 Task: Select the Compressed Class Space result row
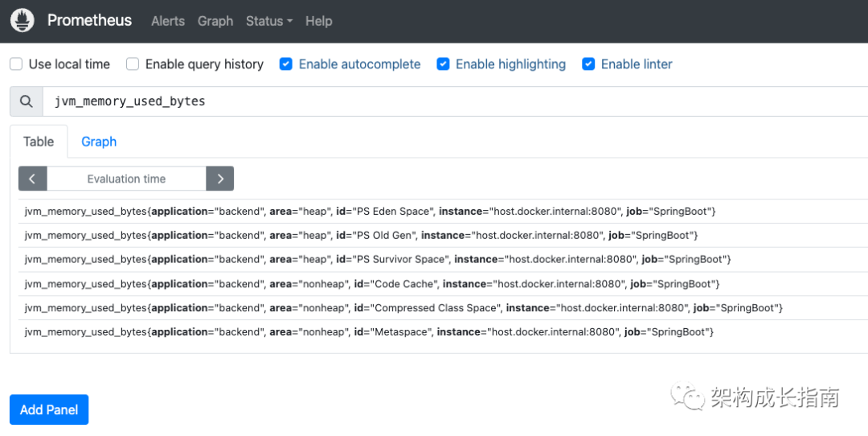point(443,307)
